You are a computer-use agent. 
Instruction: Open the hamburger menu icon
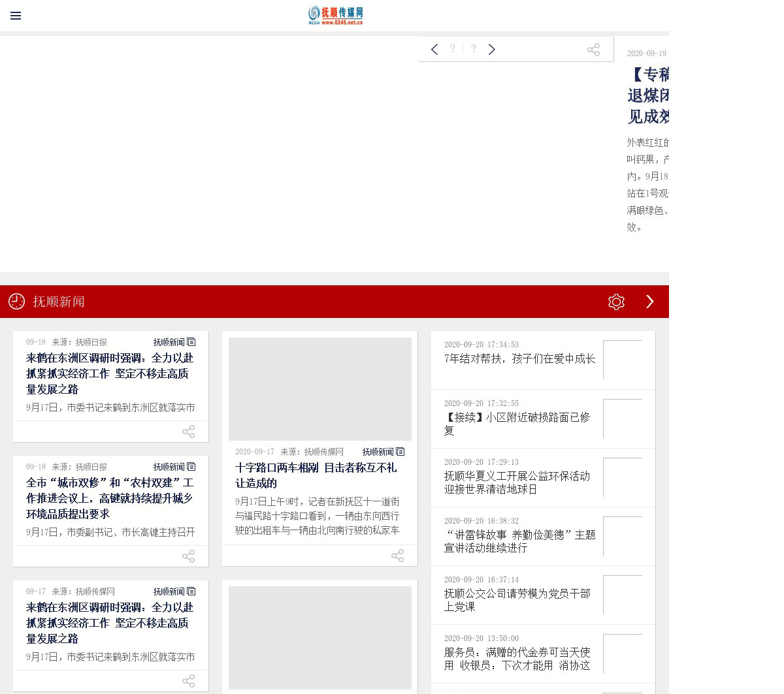pyautogui.click(x=16, y=16)
